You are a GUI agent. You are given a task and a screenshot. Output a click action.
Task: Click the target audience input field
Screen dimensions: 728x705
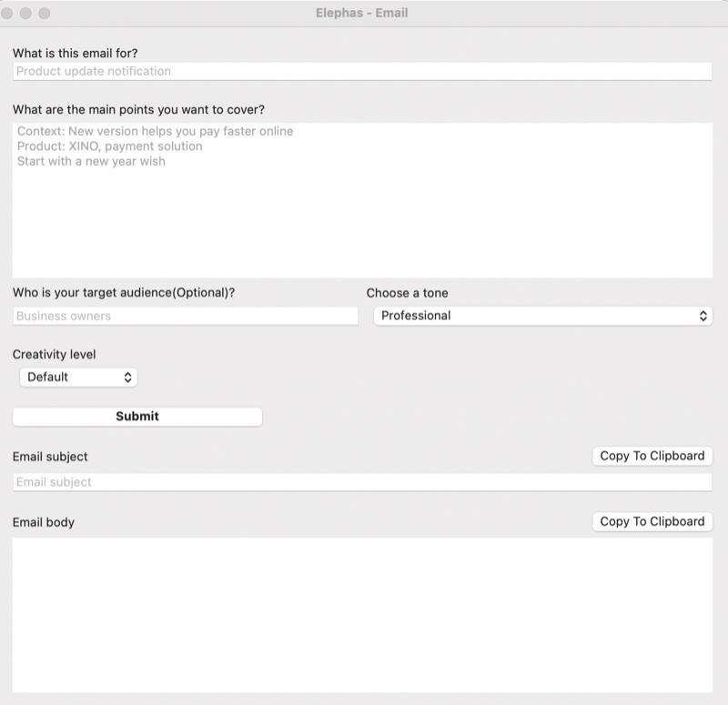186,316
